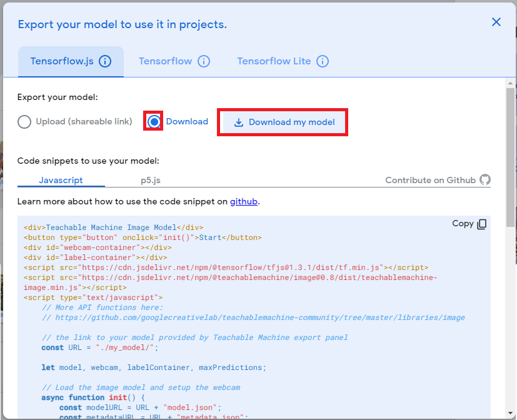
Task: Open the info icon beside Tensorflow Lite
Action: click(x=323, y=61)
